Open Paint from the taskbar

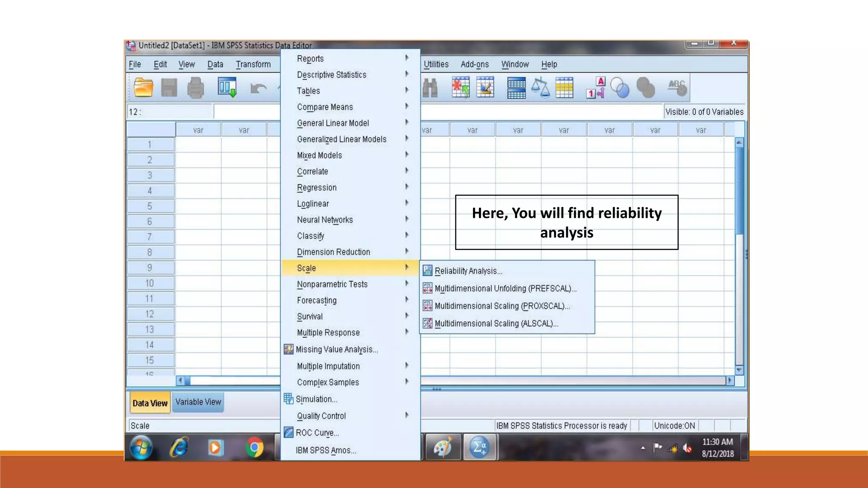pos(442,447)
